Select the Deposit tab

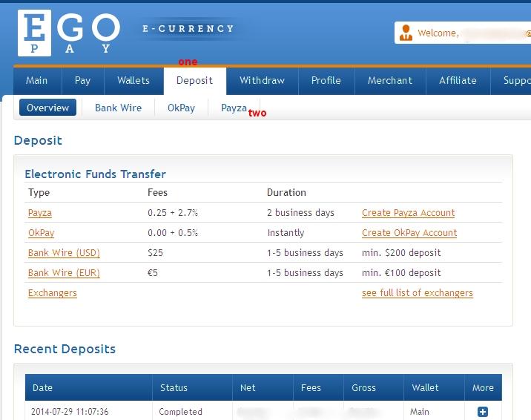(x=195, y=81)
